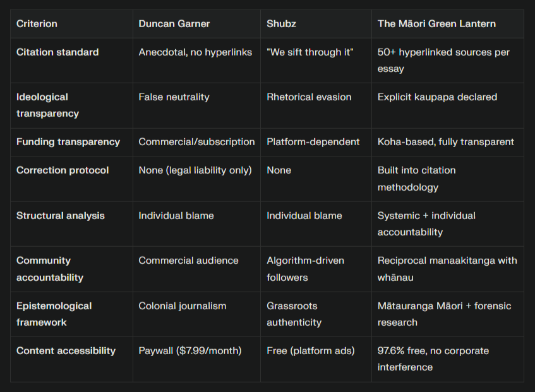Select the 'Paywall ($7.99/month)' cell
The width and height of the screenshot is (535, 392).
pos(190,351)
